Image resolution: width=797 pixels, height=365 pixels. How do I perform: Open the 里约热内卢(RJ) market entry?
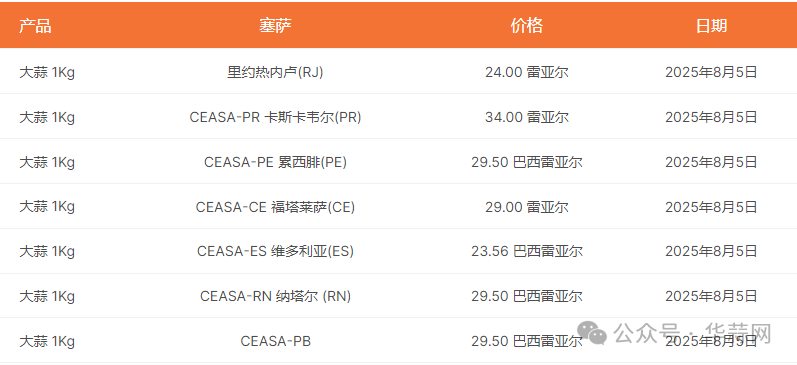[x=275, y=72]
